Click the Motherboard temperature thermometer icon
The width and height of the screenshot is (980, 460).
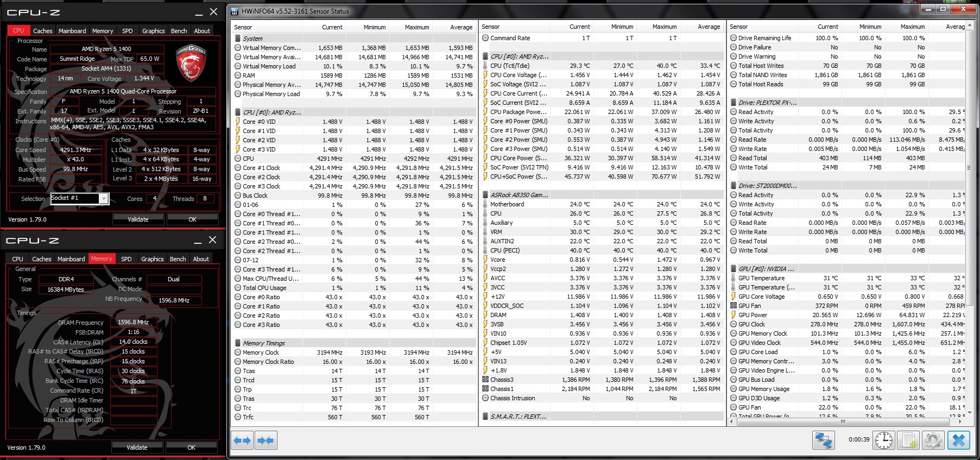coord(485,204)
